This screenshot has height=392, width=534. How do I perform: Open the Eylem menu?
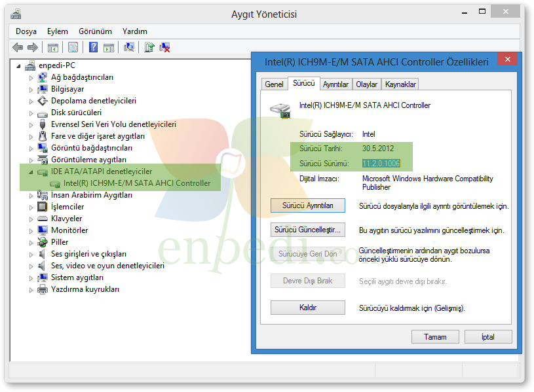tap(57, 31)
